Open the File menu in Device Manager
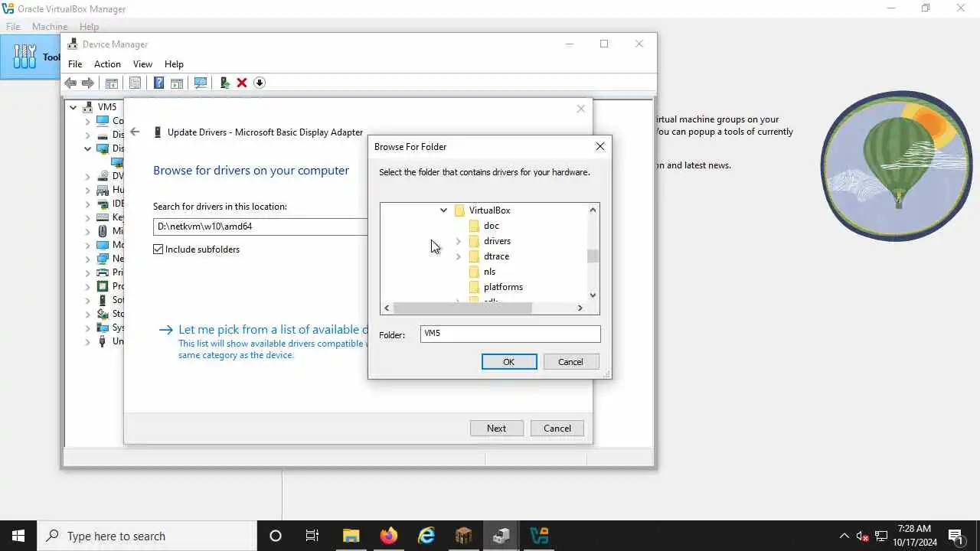The width and height of the screenshot is (980, 551). [75, 64]
